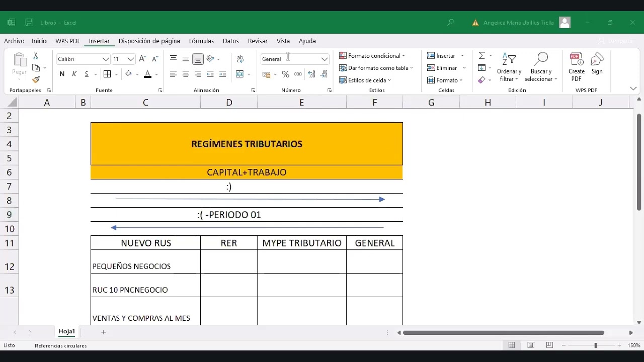Click the Cut scissors icon
Viewport: 644px width, 362px height.
point(36,56)
